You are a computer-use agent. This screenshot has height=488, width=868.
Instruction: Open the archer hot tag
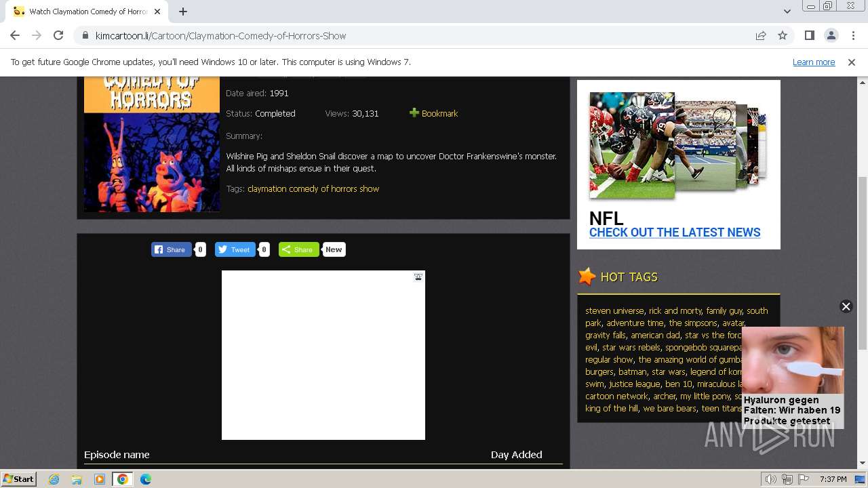[665, 396]
